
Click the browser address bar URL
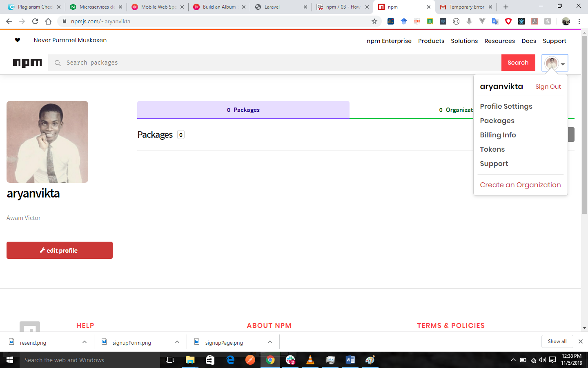pyautogui.click(x=100, y=21)
